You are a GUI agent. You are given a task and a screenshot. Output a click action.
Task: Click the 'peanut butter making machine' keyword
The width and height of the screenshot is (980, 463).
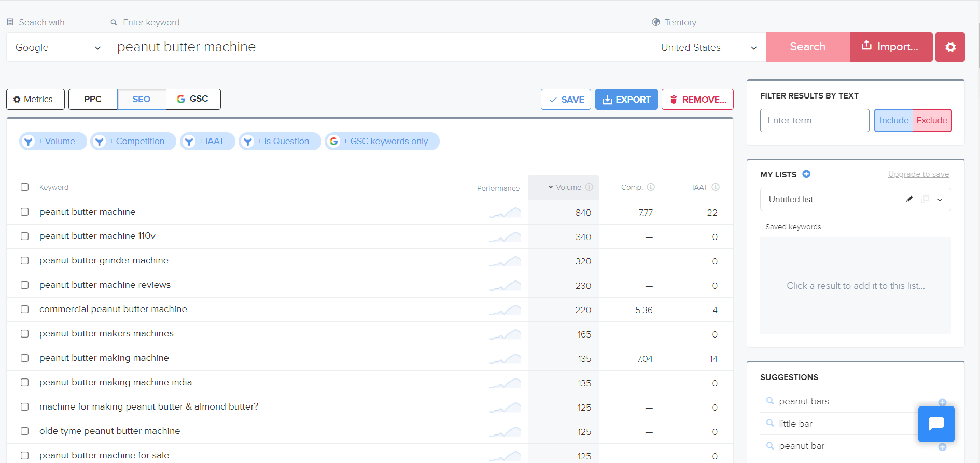(x=104, y=358)
